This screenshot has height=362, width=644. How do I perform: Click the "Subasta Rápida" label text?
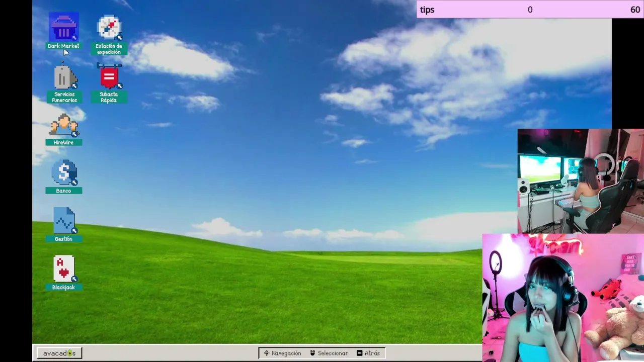pos(109,97)
